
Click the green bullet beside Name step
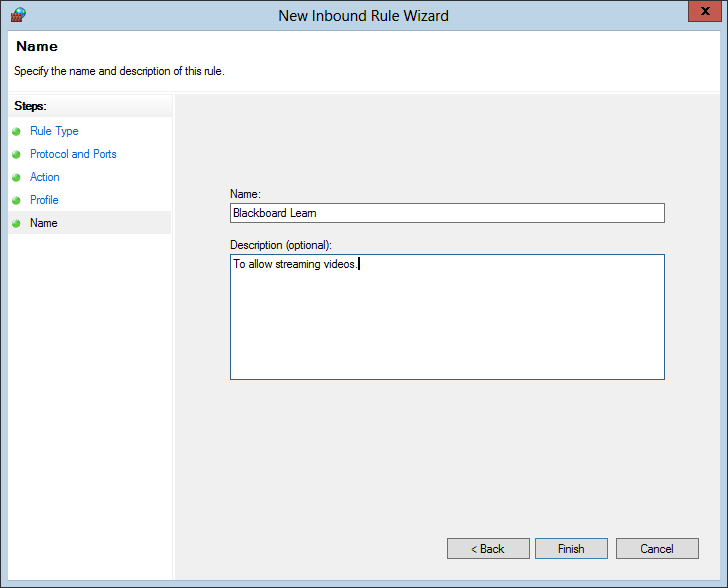(x=16, y=223)
